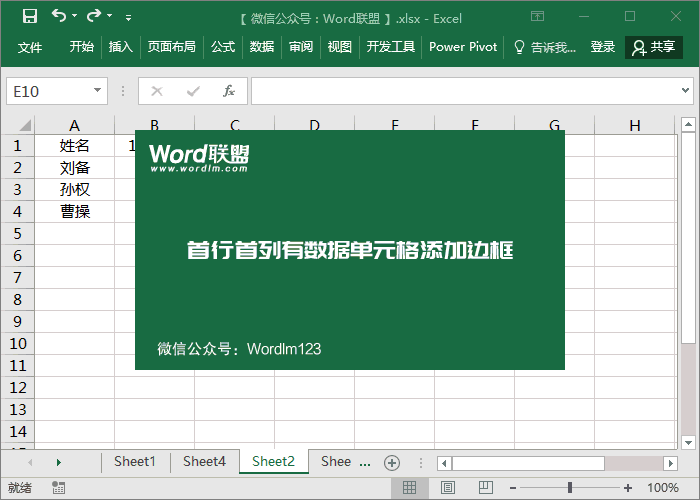Switch to the 开始 ribbon tab
700x500 pixels.
(82, 46)
